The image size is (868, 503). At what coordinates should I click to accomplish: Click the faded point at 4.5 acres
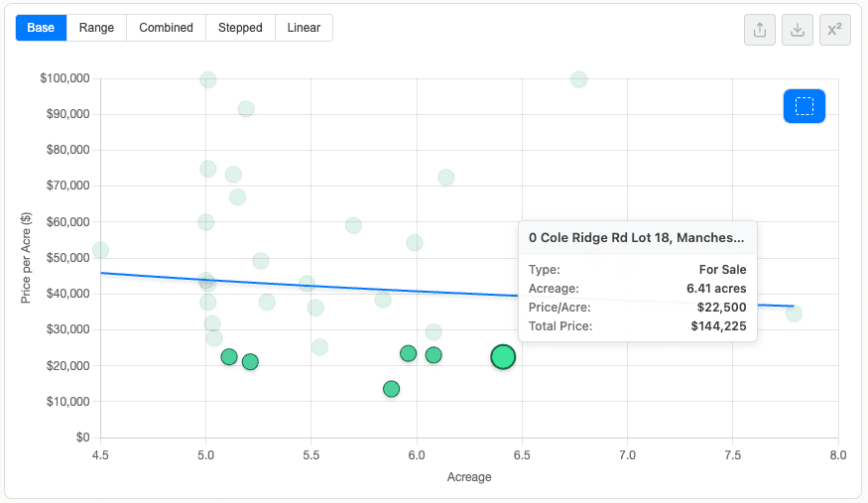pyautogui.click(x=100, y=250)
